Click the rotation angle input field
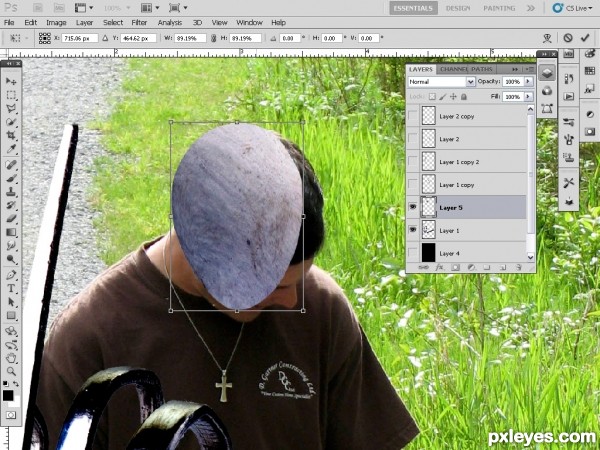Screen dimensions: 600x450 tap(290, 38)
